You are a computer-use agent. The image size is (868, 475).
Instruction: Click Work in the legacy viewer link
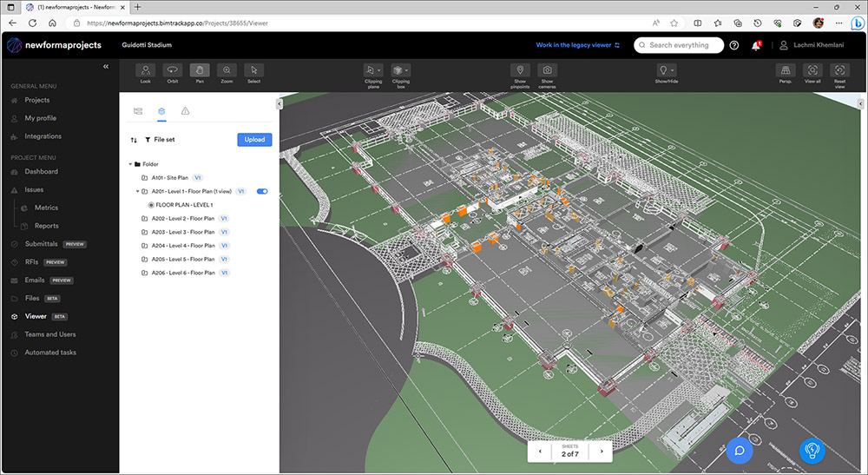(x=578, y=45)
